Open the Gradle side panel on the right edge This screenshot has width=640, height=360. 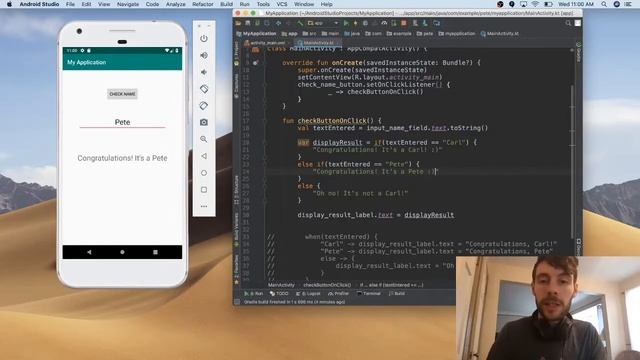tap(578, 53)
